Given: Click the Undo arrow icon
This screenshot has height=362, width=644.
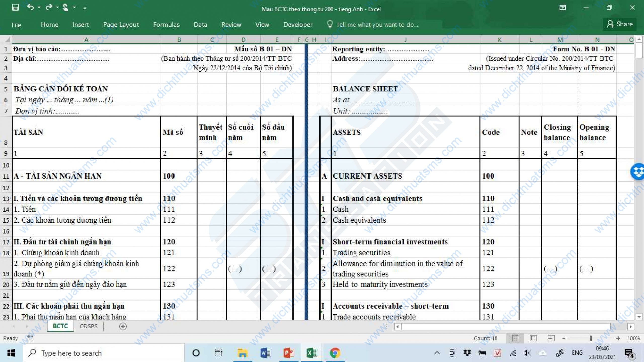Looking at the screenshot, I should tap(30, 7).
